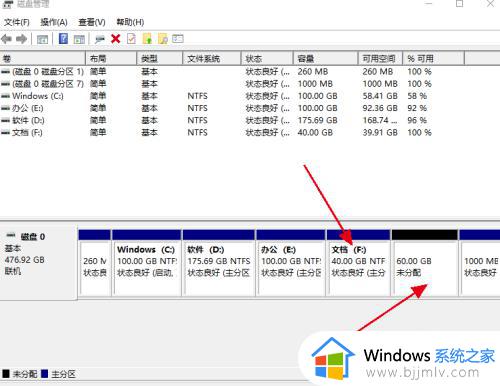The width and height of the screenshot is (500, 386).
Task: Open the 操作(A) menu
Action: coord(54,22)
